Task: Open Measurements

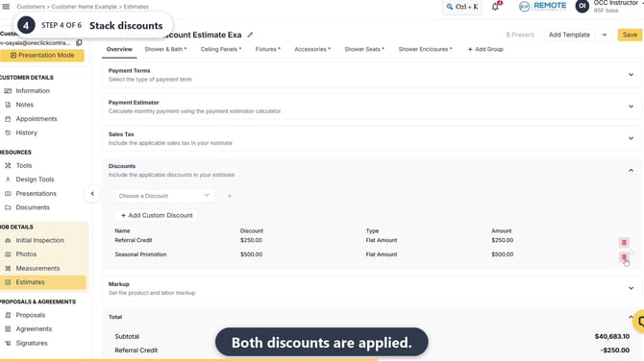Action: (x=37, y=268)
